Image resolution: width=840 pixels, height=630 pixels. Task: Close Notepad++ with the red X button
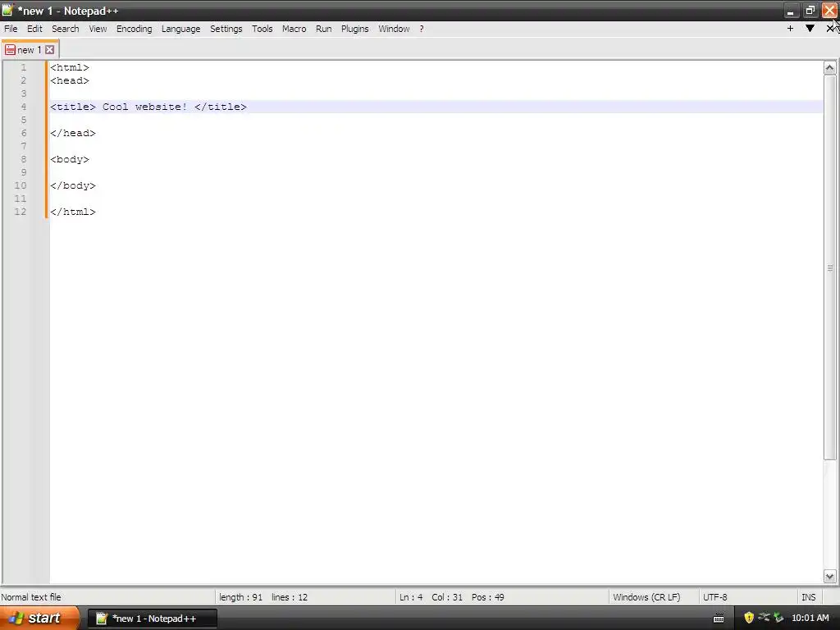coord(829,11)
